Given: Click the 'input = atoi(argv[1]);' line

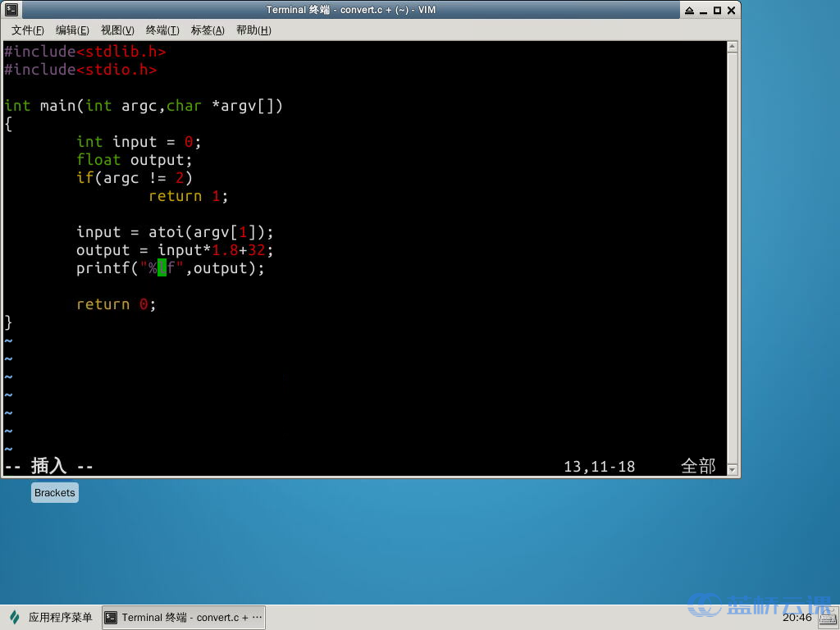Looking at the screenshot, I should (175, 232).
